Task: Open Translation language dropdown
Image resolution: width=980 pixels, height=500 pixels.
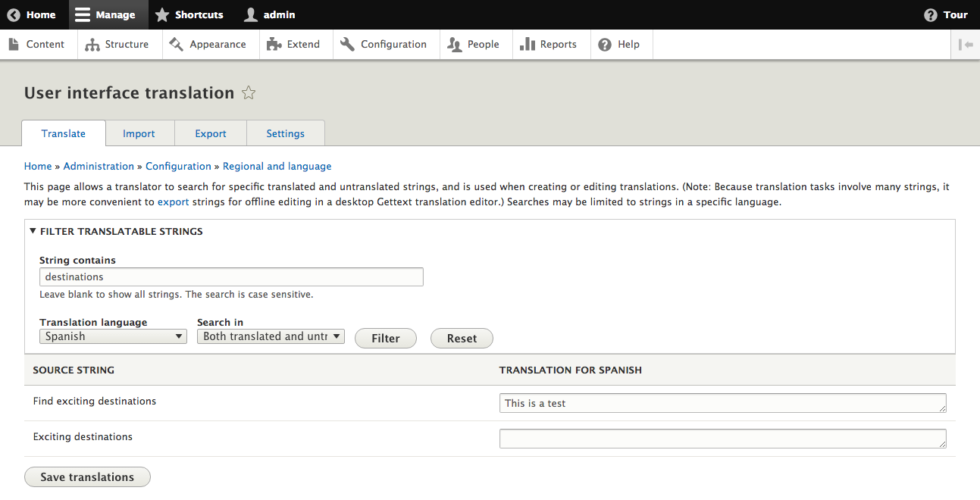Action: (113, 336)
